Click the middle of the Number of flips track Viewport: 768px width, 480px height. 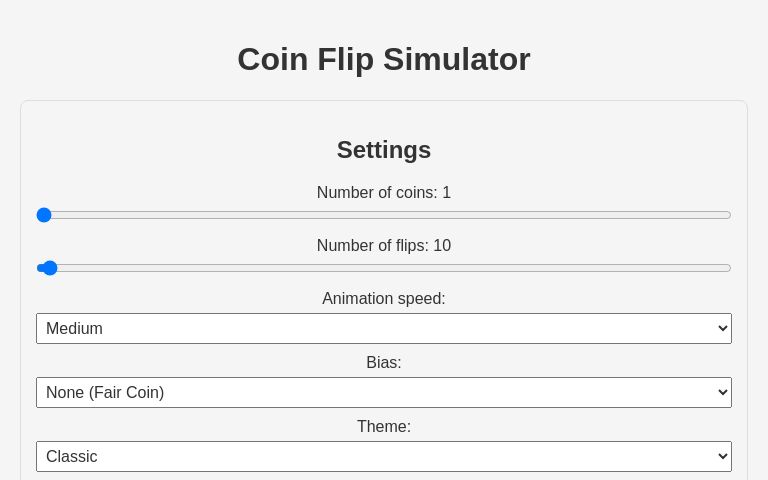tap(384, 268)
